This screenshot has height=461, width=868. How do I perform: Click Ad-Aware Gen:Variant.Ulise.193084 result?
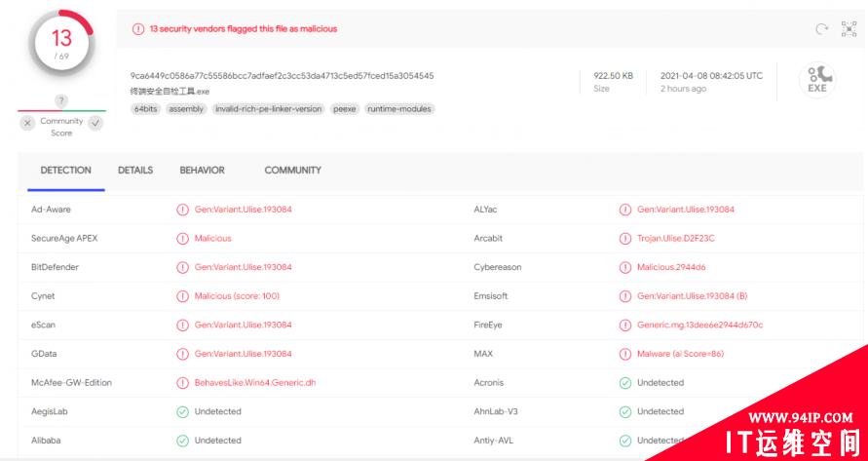[243, 210]
